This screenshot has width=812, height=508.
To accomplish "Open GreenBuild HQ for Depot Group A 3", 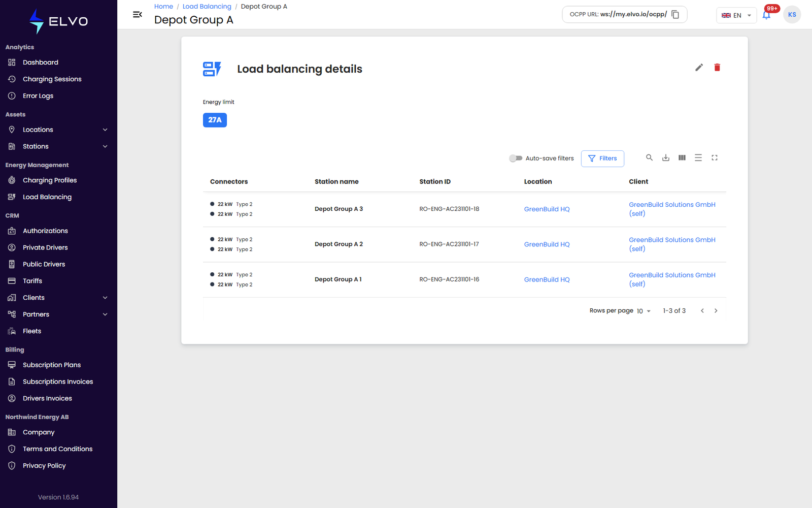I will pos(547,209).
